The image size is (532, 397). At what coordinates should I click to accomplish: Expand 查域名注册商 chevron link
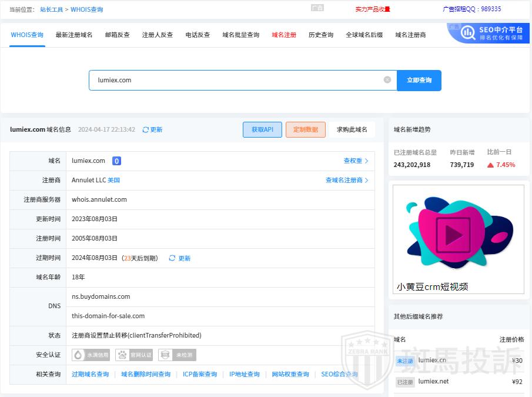pyautogui.click(x=347, y=180)
